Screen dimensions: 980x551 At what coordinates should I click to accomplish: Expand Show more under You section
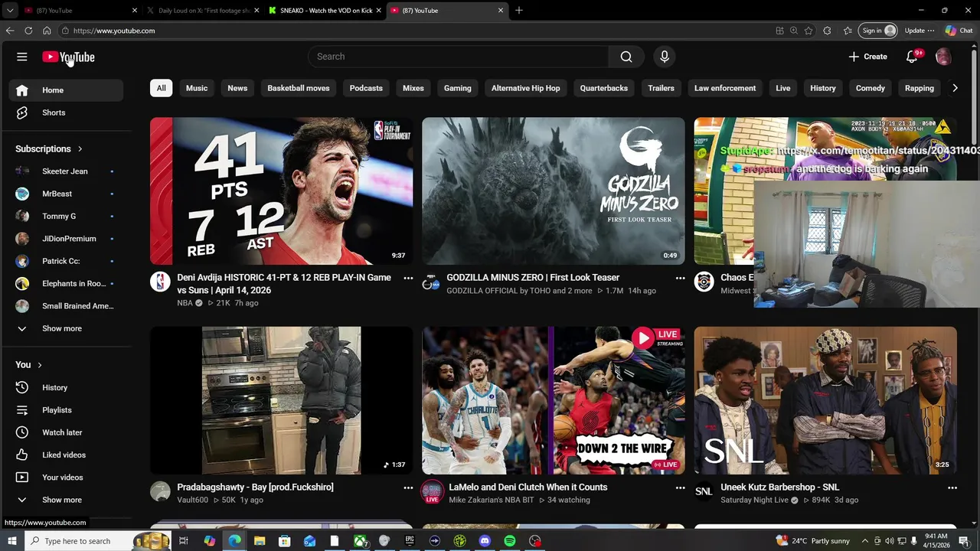click(x=66, y=500)
